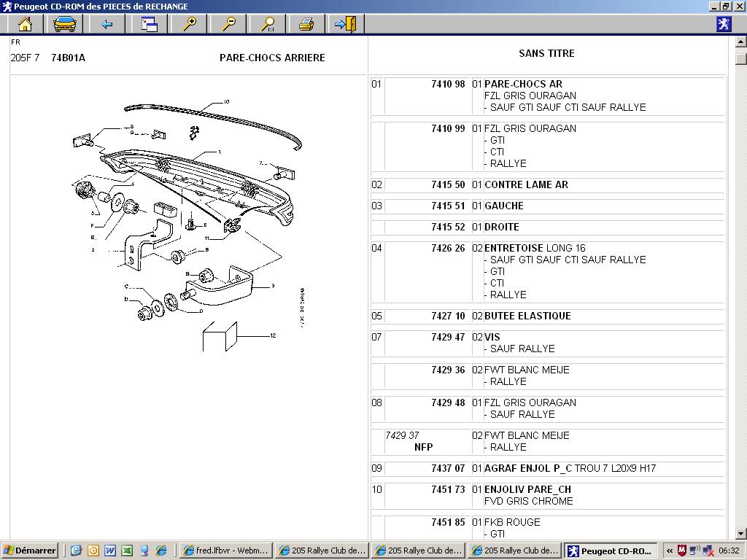Select part number "7429 47"
This screenshot has width=747, height=560.
pyautogui.click(x=448, y=337)
